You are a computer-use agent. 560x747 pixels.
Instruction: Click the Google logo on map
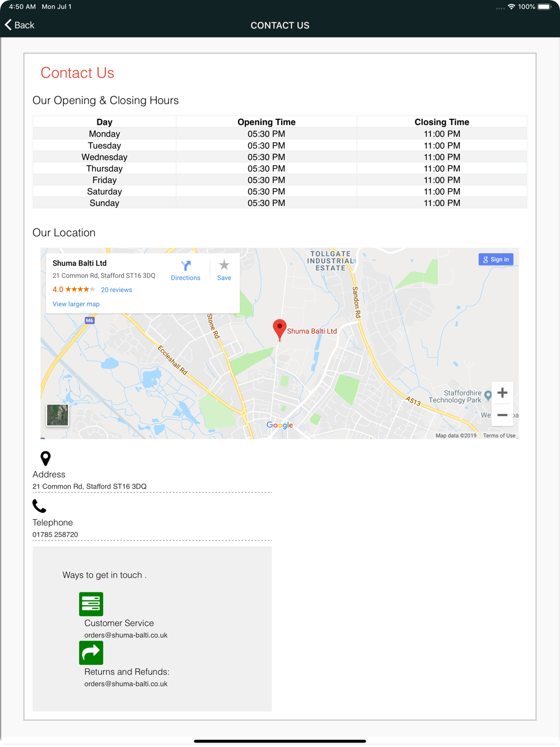279,425
